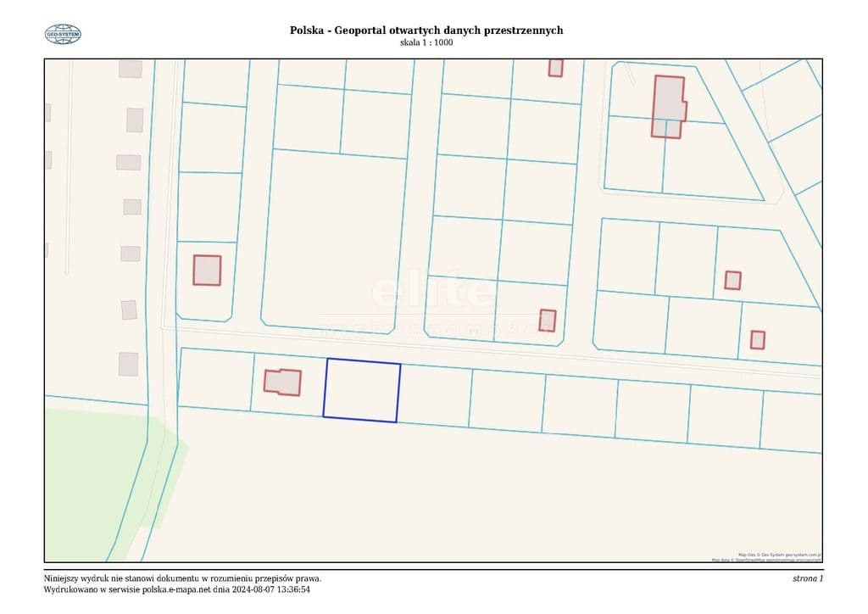Click the 'strona 1' page indicator
The image size is (868, 614).
coord(807,578)
